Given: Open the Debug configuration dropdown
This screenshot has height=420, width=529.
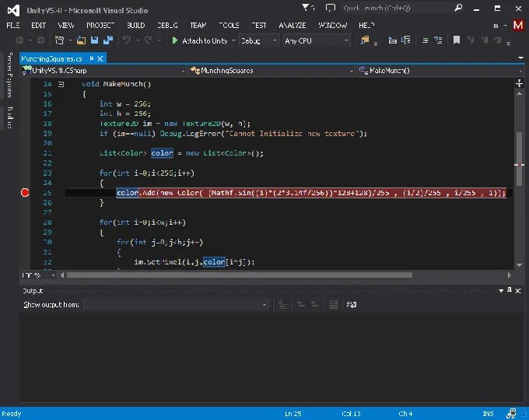Looking at the screenshot, I should coord(258,40).
